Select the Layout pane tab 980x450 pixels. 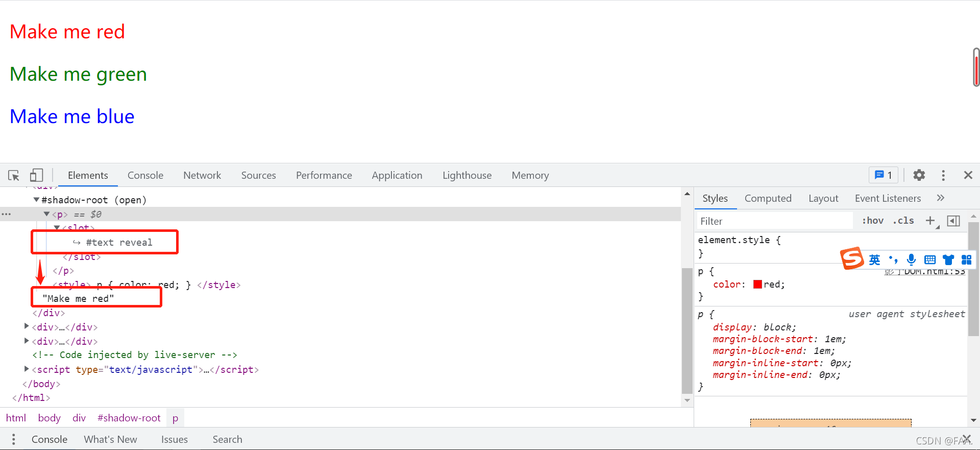click(823, 198)
